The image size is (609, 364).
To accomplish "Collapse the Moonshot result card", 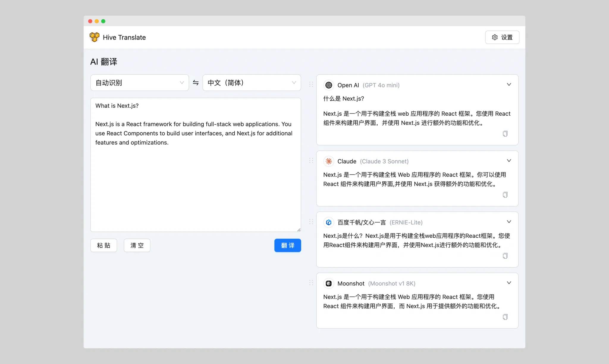I will pos(509,283).
